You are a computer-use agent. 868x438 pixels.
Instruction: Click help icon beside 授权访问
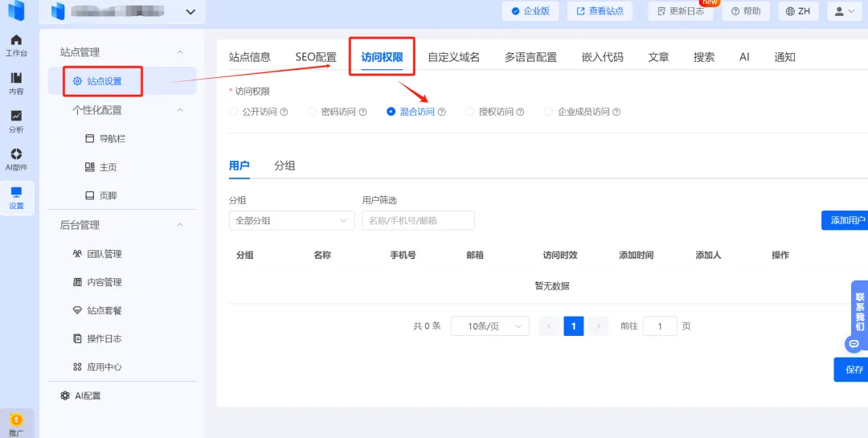tap(520, 112)
